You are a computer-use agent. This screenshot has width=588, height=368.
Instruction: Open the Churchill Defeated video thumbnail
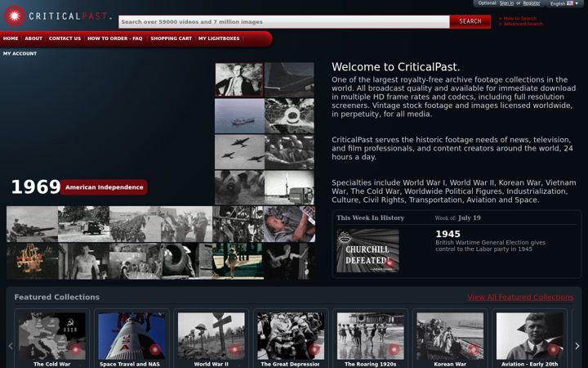pos(367,251)
